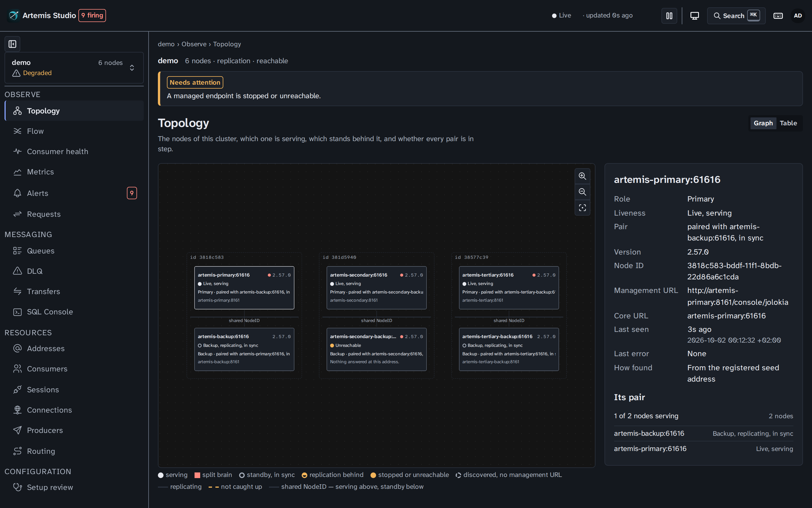Open Queues under Messaging
Image resolution: width=812 pixels, height=508 pixels.
(x=74, y=251)
